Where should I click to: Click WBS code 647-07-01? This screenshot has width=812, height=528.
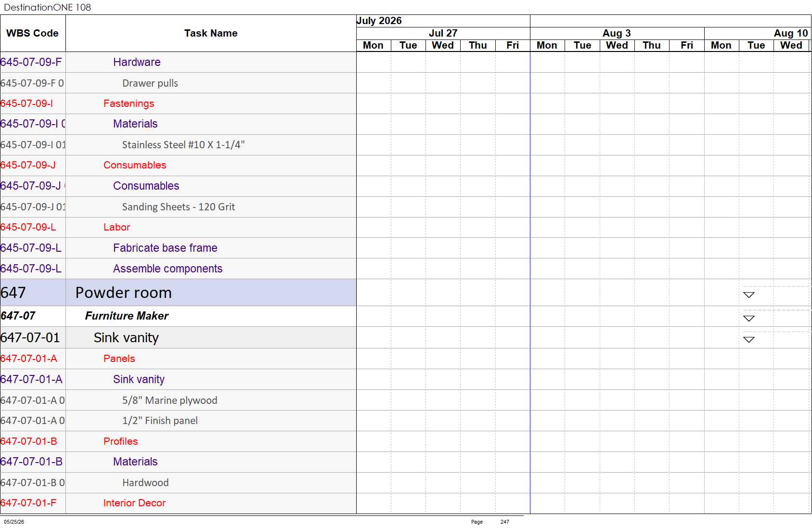(x=30, y=338)
